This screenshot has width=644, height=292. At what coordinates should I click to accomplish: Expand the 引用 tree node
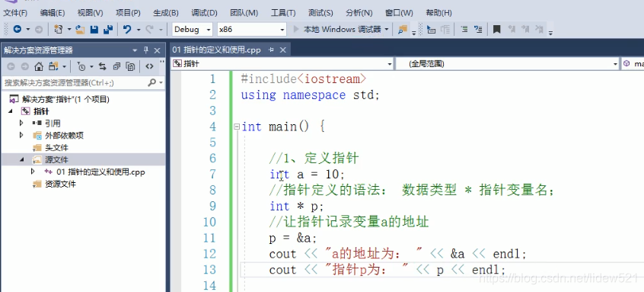coord(21,123)
